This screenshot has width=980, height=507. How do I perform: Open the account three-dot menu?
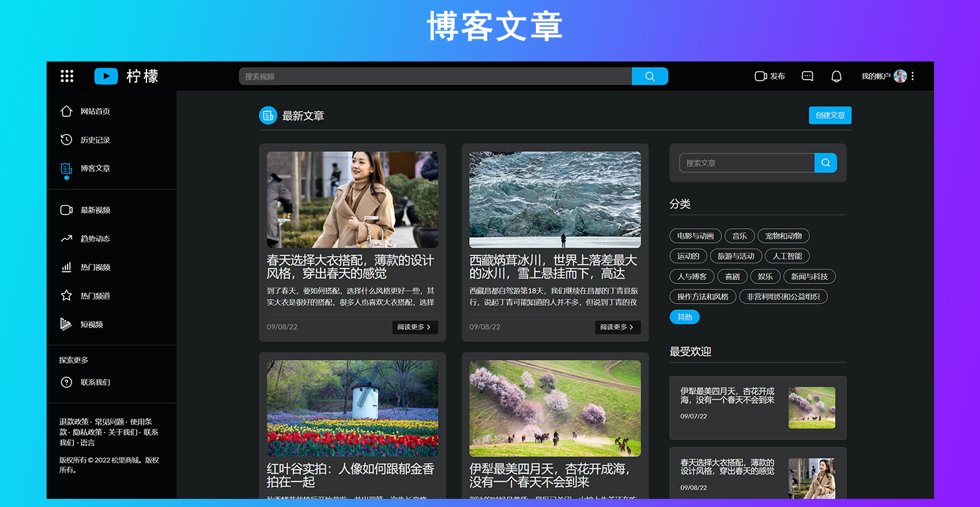tap(913, 76)
